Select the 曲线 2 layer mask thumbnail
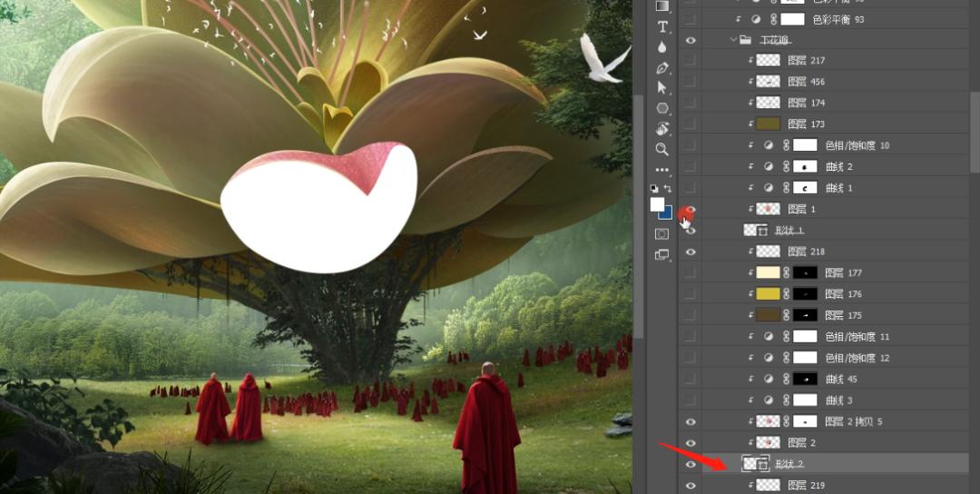 (805, 166)
